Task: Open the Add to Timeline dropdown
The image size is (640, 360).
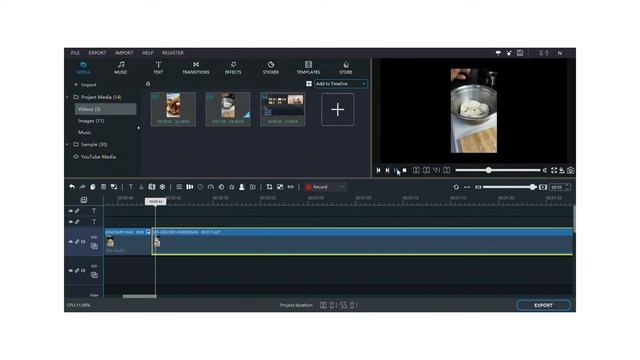Action: pos(341,84)
